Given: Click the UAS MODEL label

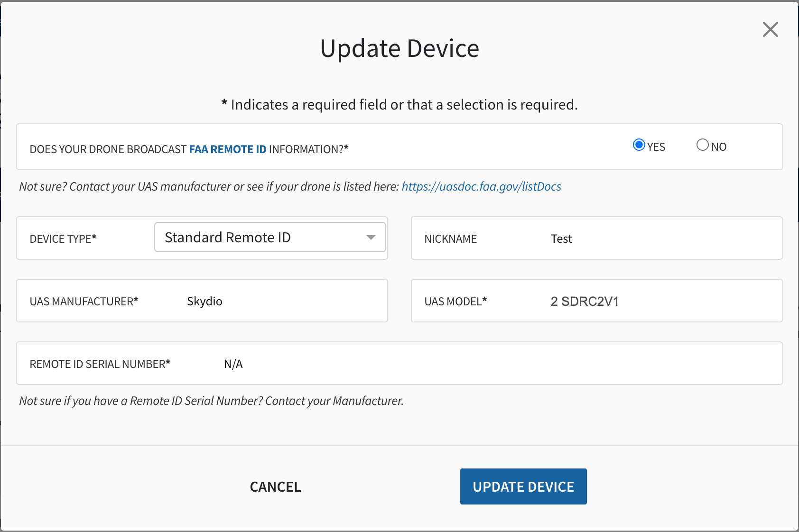Looking at the screenshot, I should tap(455, 302).
